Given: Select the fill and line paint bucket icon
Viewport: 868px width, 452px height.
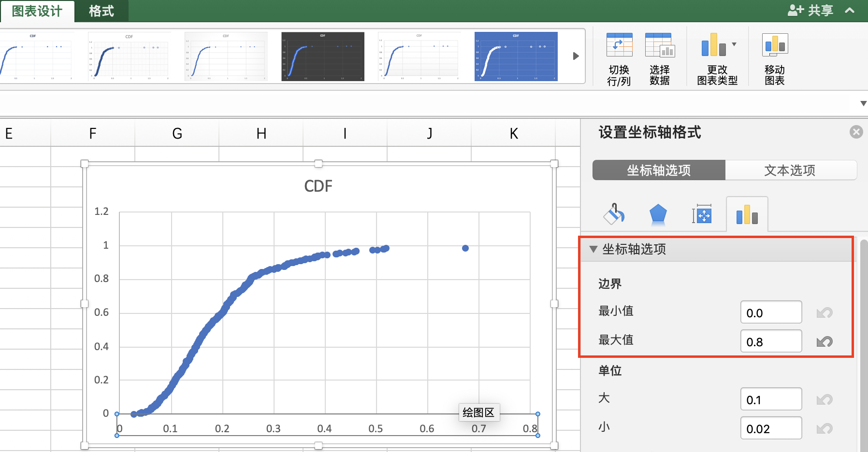Looking at the screenshot, I should click(x=614, y=214).
